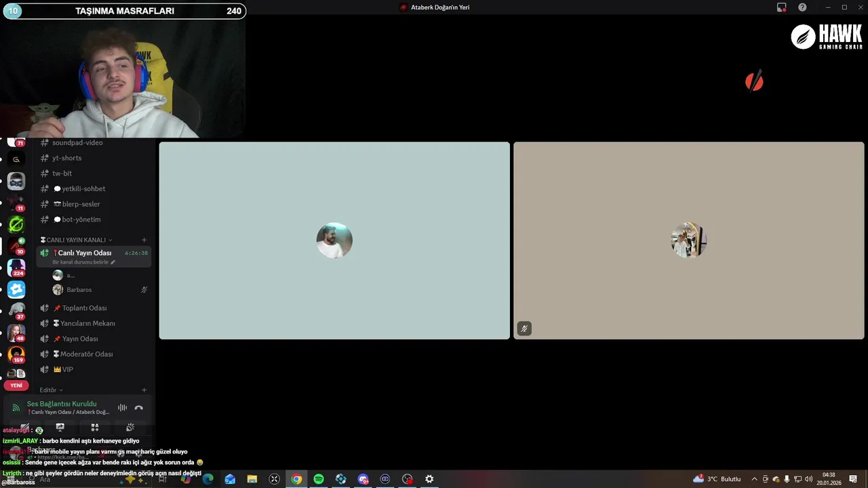Collapse the Editör category

(x=51, y=390)
